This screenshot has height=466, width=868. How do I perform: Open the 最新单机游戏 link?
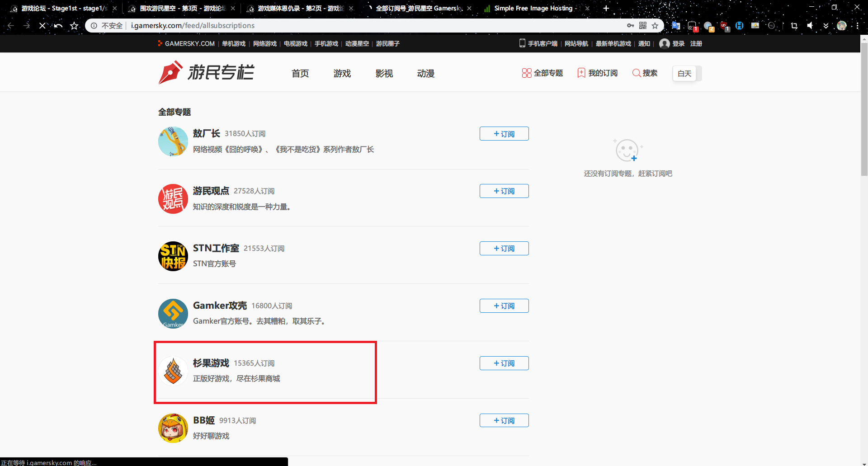(x=613, y=44)
